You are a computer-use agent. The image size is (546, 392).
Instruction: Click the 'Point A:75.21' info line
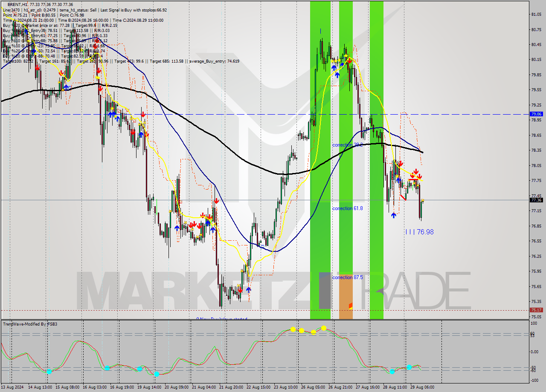pos(15,15)
